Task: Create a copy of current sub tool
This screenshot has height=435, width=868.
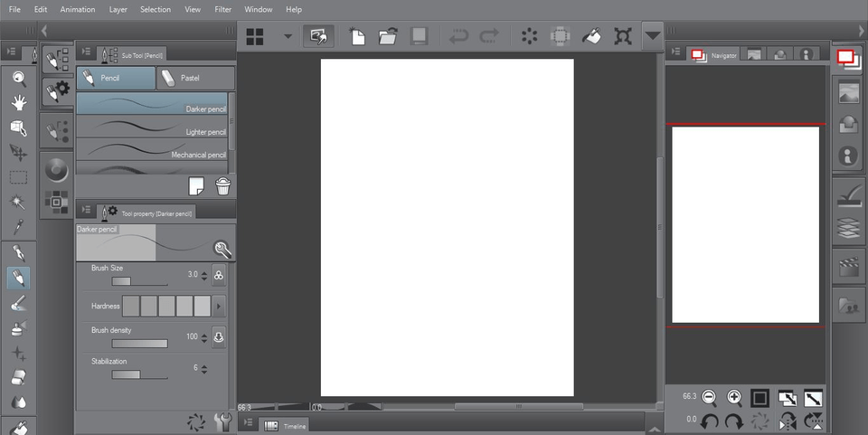Action: (196, 186)
